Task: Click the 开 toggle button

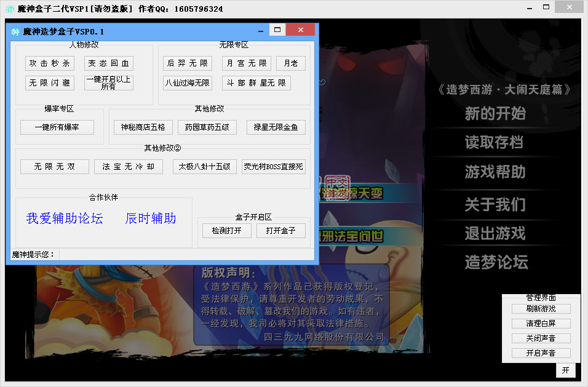Action: [x=566, y=370]
